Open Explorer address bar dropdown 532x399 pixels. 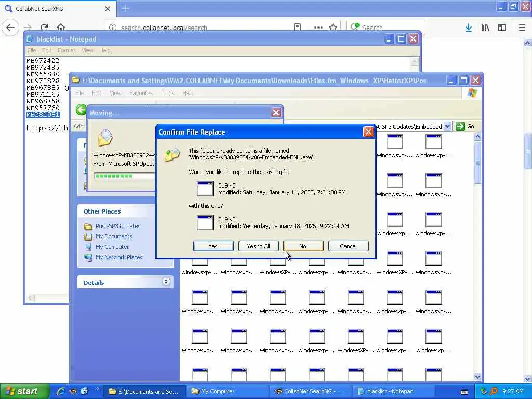tap(447, 126)
